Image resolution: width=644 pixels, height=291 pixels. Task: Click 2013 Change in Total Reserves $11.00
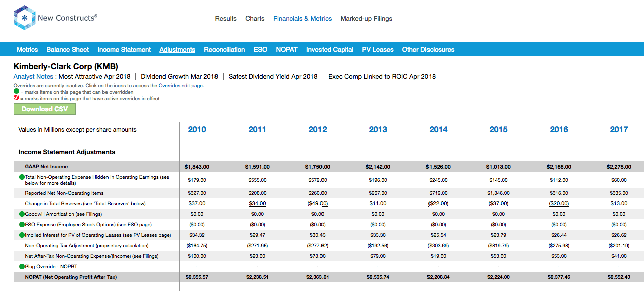click(378, 203)
